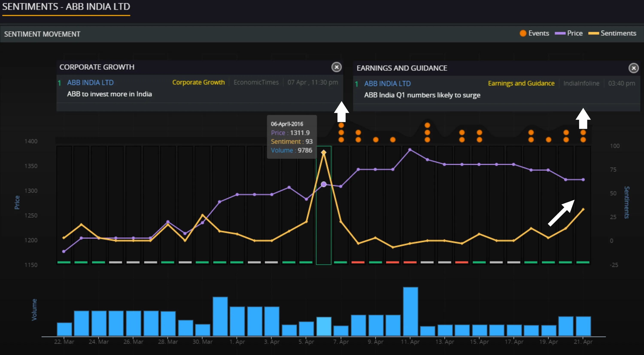This screenshot has width=644, height=355.
Task: Click the '21. Apr' x-axis date label
Action: tap(583, 342)
